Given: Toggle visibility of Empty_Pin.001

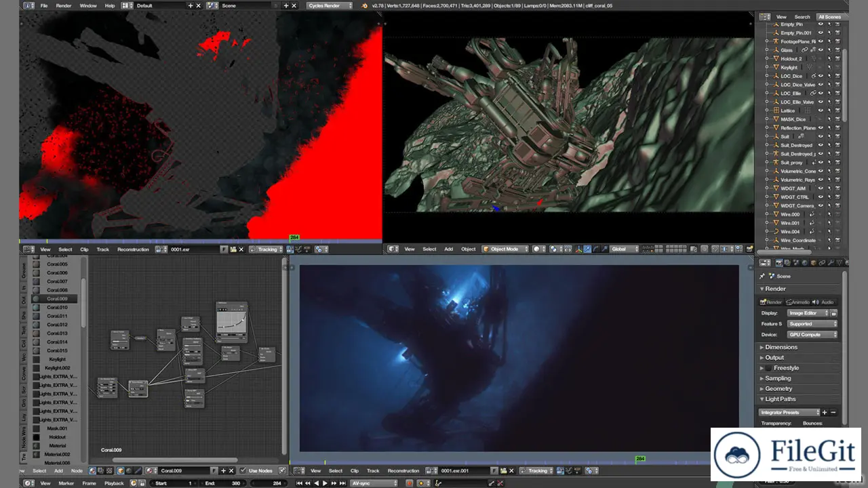Looking at the screenshot, I should [820, 33].
